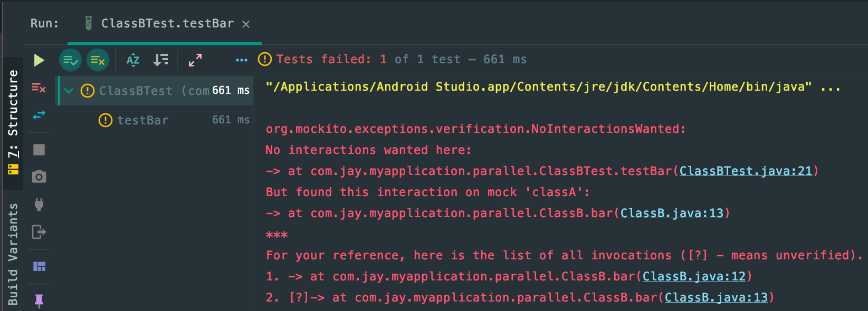This screenshot has width=868, height=311.
Task: Dump threads with the camera icon
Action: [x=39, y=177]
